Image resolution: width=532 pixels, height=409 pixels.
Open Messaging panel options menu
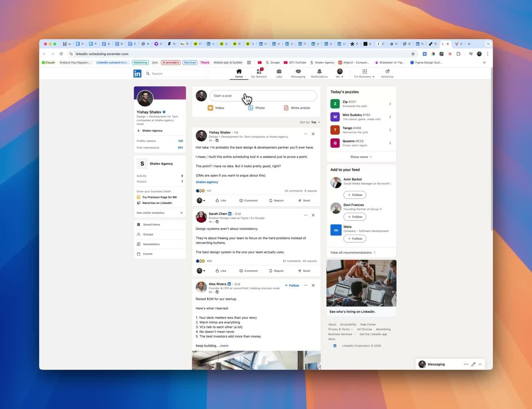[466, 364]
